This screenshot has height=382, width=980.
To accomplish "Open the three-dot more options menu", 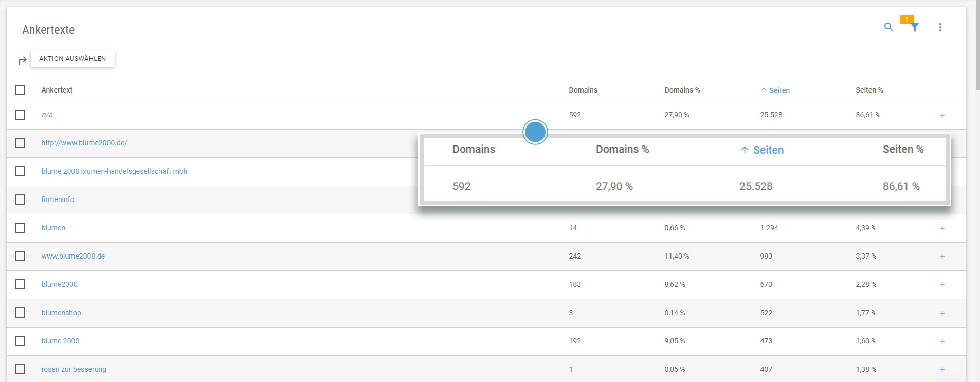I will tap(940, 27).
